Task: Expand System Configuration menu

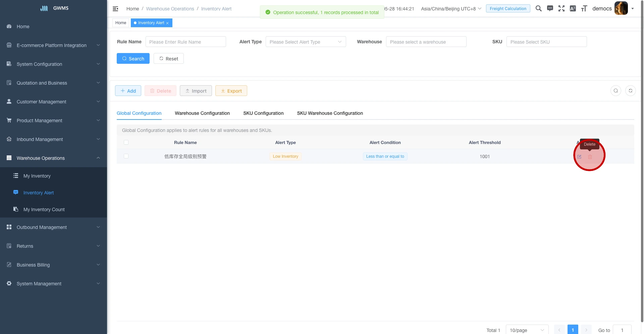Action: pos(53,64)
